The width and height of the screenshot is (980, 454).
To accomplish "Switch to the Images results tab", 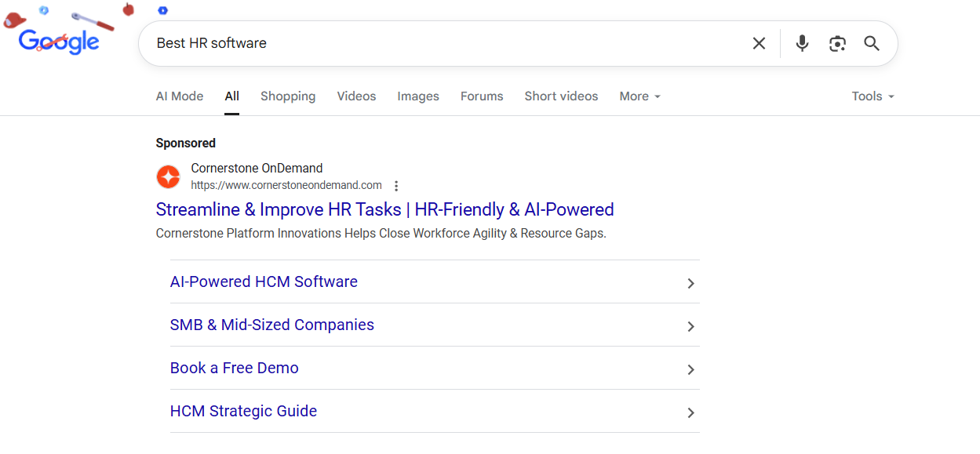I will point(417,96).
